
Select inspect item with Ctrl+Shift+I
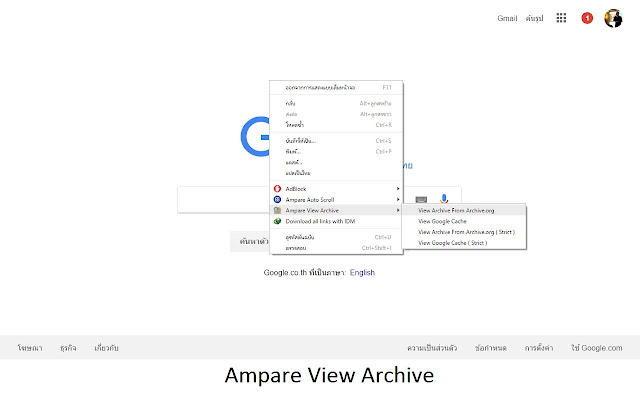tap(336, 248)
